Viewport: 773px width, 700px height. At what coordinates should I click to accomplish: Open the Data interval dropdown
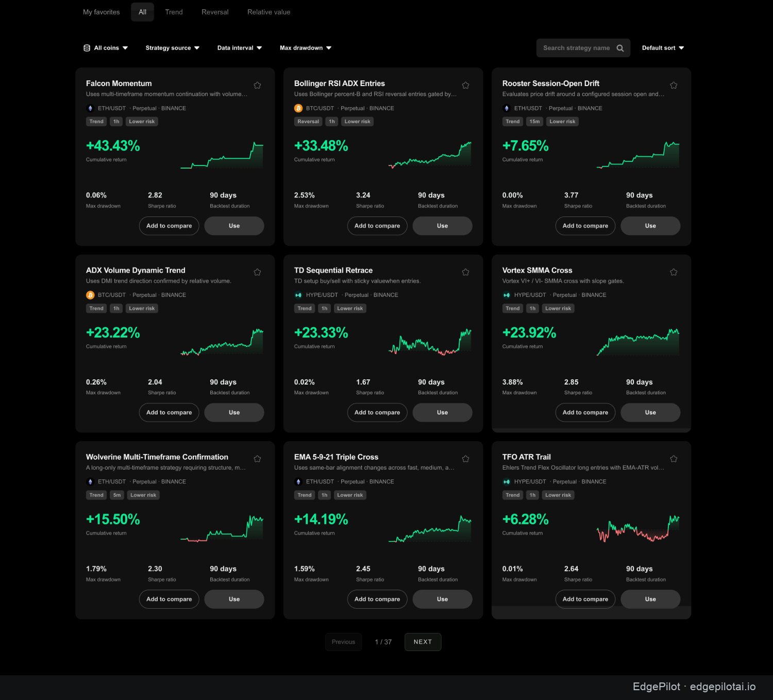240,48
